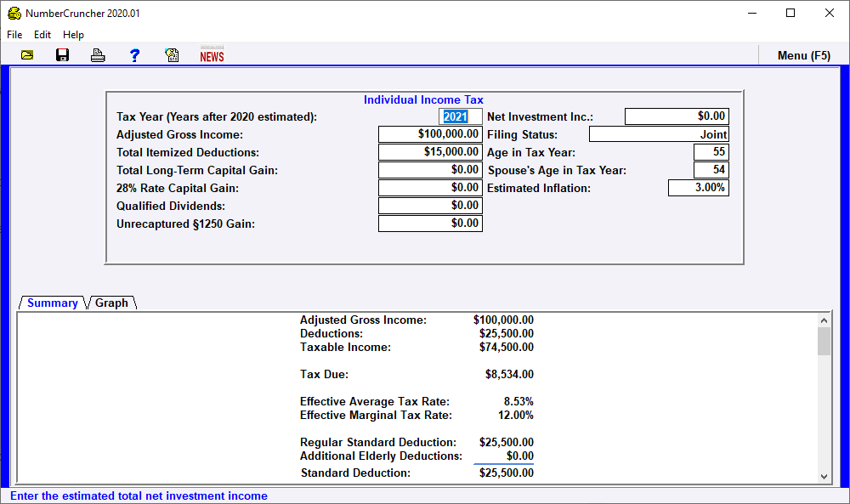Close the NumberCruncher window
The image size is (850, 504).
830,13
